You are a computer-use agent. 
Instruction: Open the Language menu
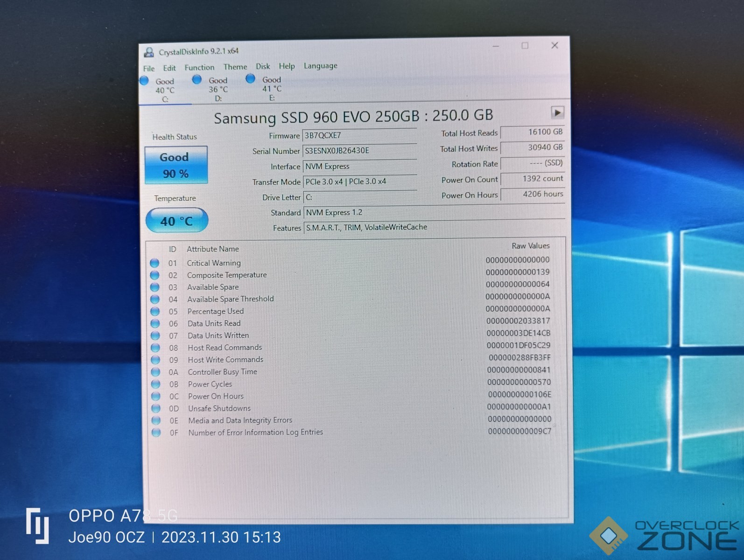coord(320,66)
